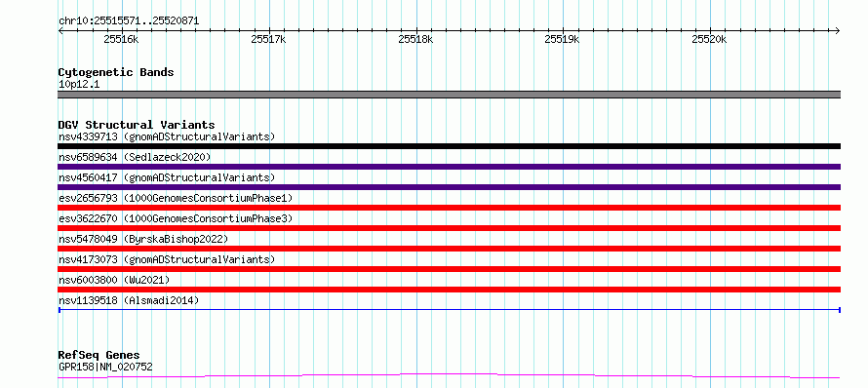
Task: Click the gray 10p12.1 cytogenetic band bar
Action: 449,95
